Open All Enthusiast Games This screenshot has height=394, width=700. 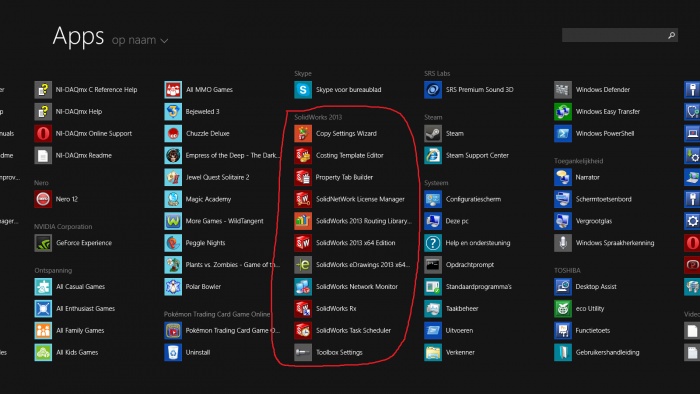pos(75,308)
